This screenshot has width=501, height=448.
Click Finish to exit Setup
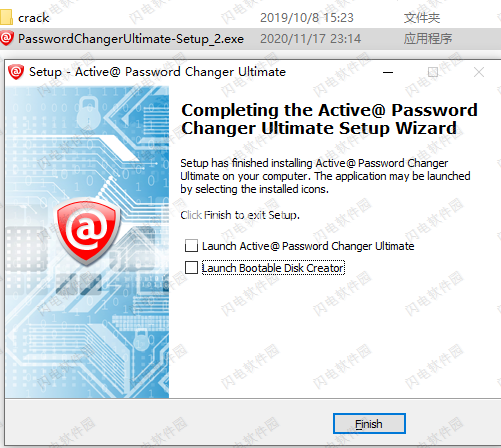click(x=369, y=424)
